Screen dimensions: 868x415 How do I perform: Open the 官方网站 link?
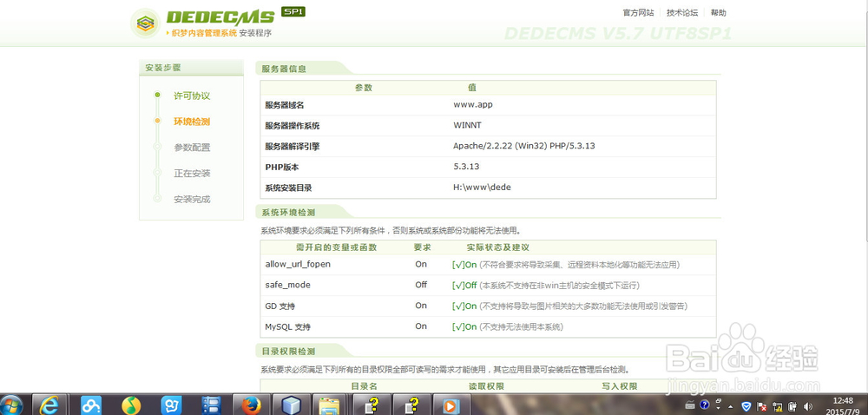(x=638, y=13)
